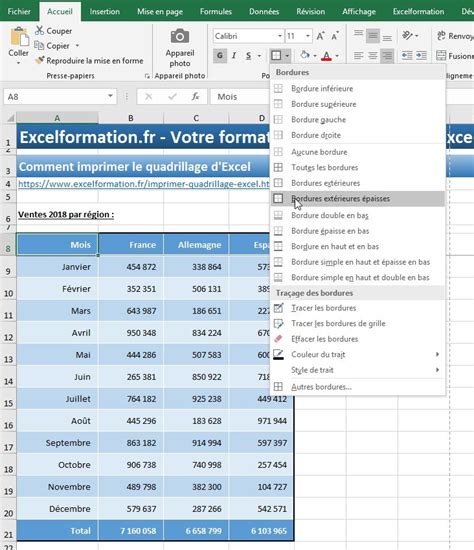Choose Aucune bordure option
This screenshot has width=474, height=550.
[x=358, y=152]
